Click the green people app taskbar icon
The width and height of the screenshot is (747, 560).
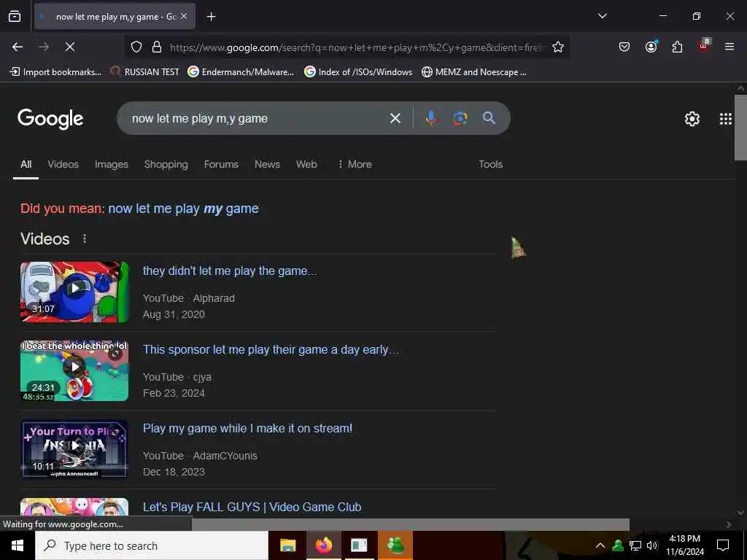pos(395,545)
